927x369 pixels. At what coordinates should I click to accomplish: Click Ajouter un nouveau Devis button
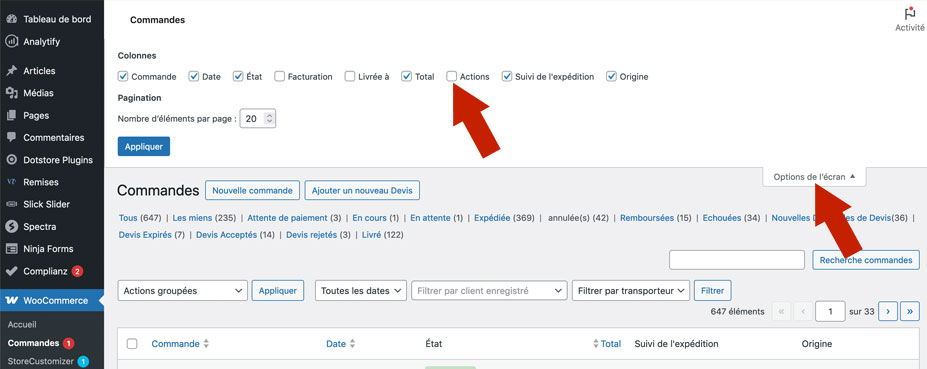pyautogui.click(x=362, y=190)
